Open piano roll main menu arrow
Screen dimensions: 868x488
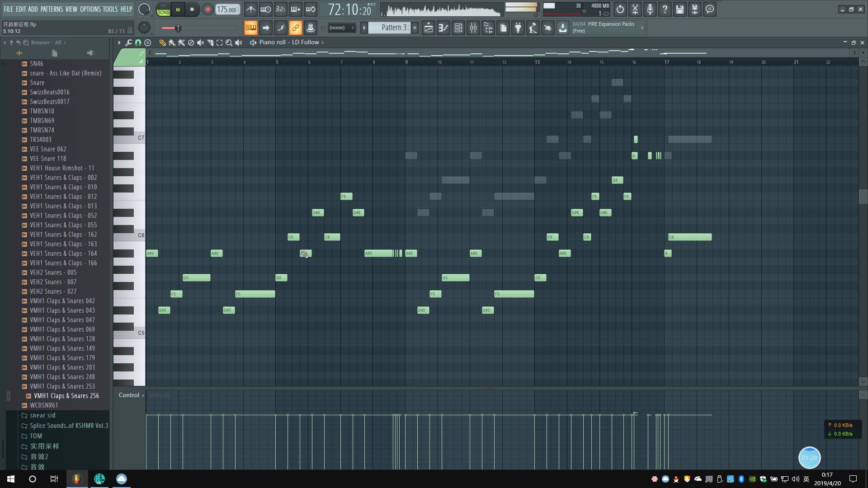click(119, 42)
